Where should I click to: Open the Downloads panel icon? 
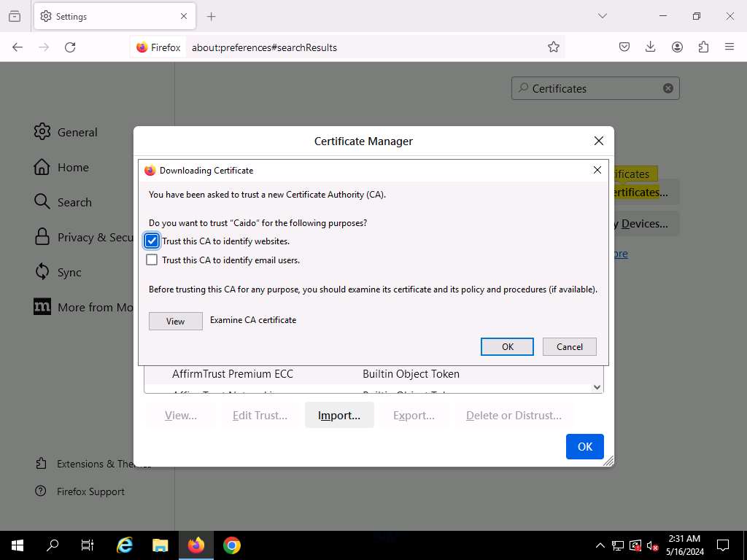tap(651, 47)
